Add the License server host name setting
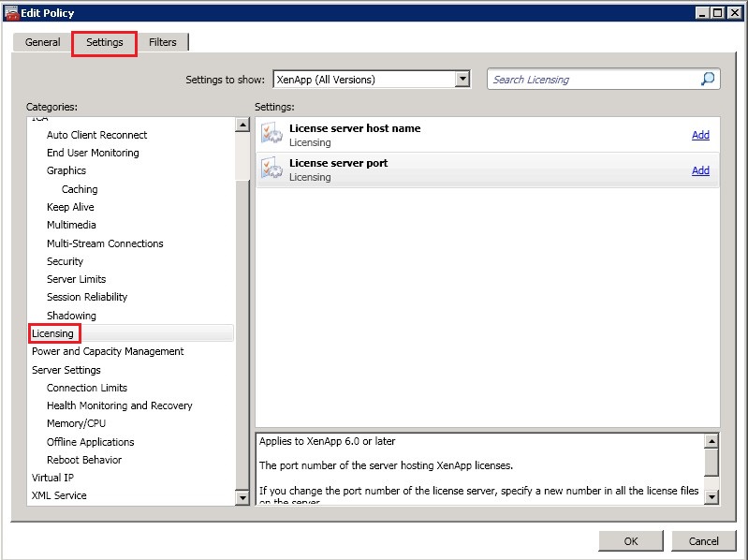This screenshot has width=748, height=560. pos(700,135)
